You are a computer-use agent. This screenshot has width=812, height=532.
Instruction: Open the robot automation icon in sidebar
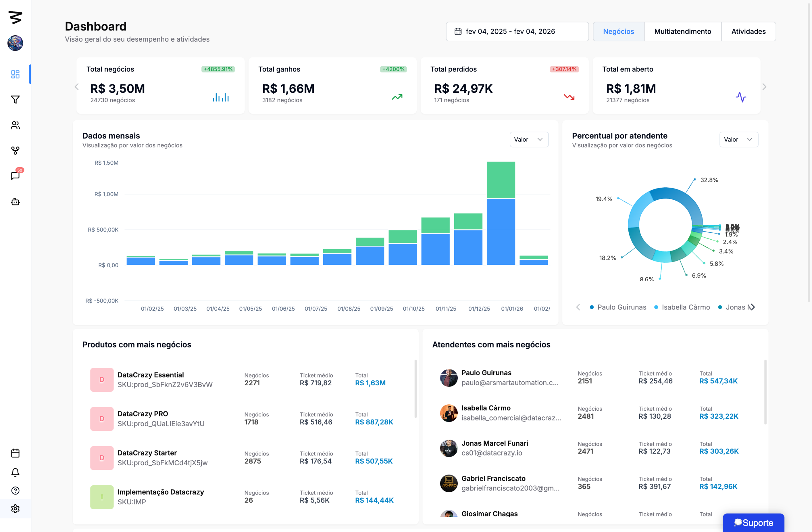(x=15, y=202)
